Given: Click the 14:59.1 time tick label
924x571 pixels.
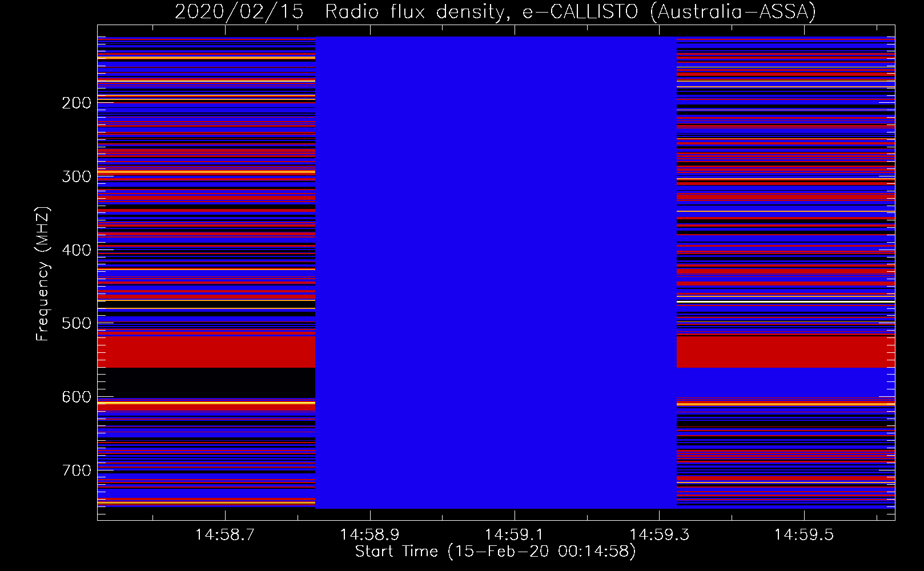Looking at the screenshot, I should [515, 535].
